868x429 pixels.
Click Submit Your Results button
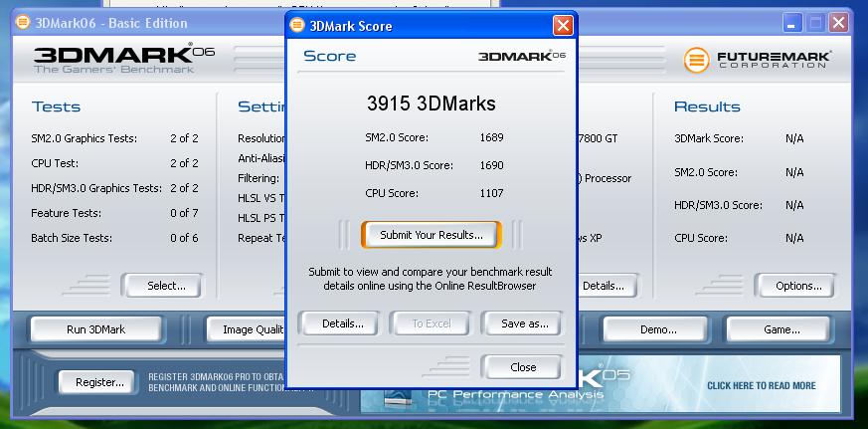pyautogui.click(x=432, y=235)
